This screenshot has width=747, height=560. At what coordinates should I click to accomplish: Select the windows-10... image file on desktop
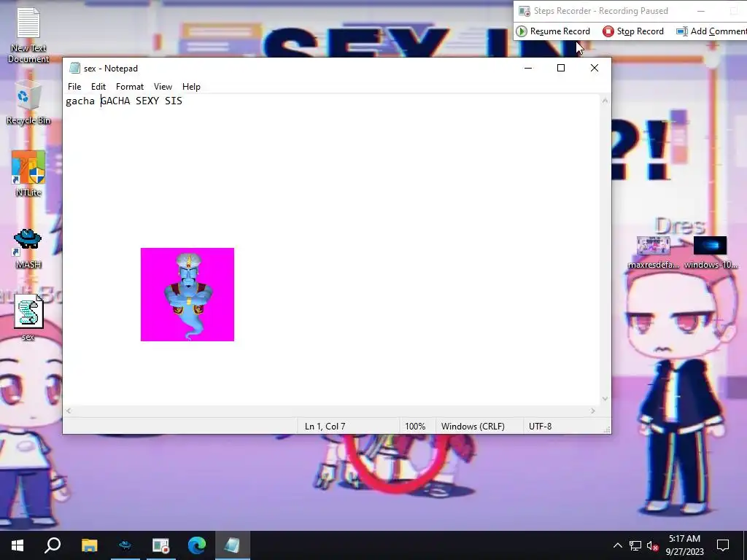pyautogui.click(x=711, y=252)
